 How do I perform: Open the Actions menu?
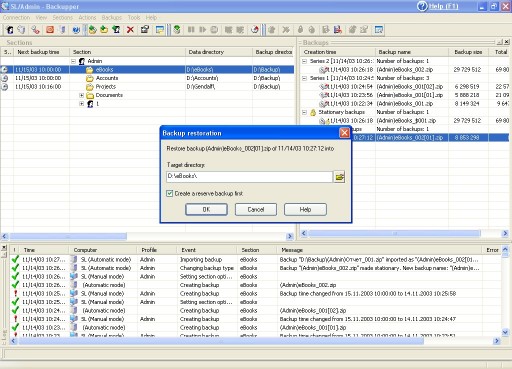(87, 18)
